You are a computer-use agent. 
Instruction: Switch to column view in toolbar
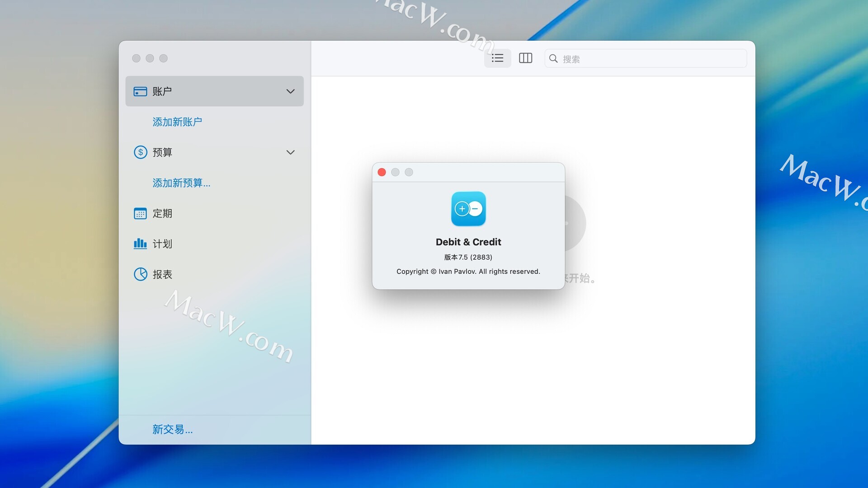(x=525, y=58)
